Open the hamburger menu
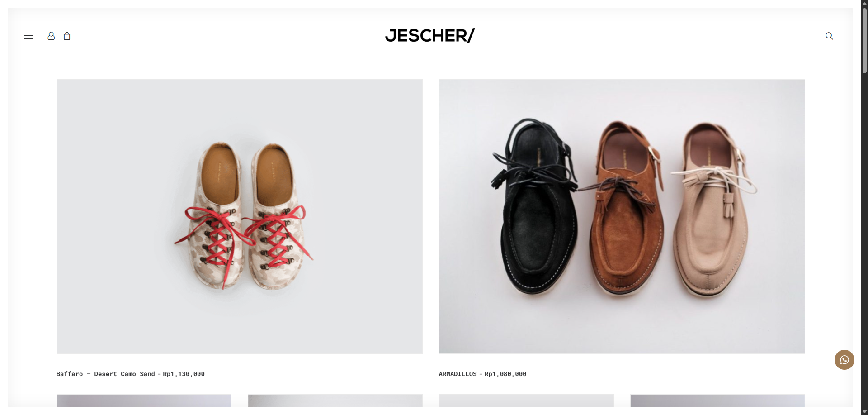The width and height of the screenshot is (868, 415). tap(28, 36)
